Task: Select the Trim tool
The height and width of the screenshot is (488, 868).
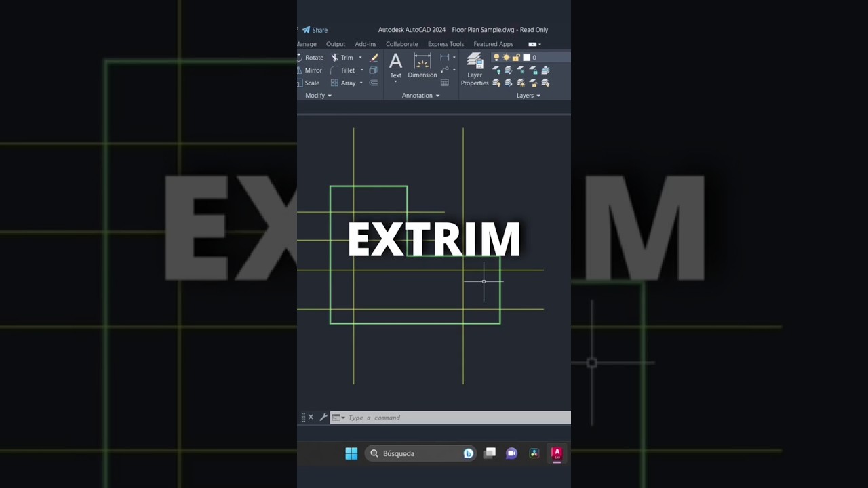Action: 342,58
